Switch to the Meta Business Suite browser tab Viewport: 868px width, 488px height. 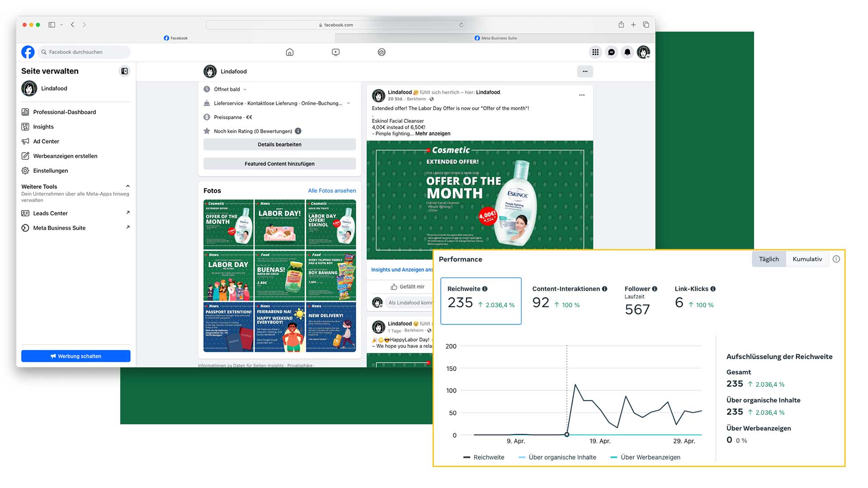(x=495, y=38)
